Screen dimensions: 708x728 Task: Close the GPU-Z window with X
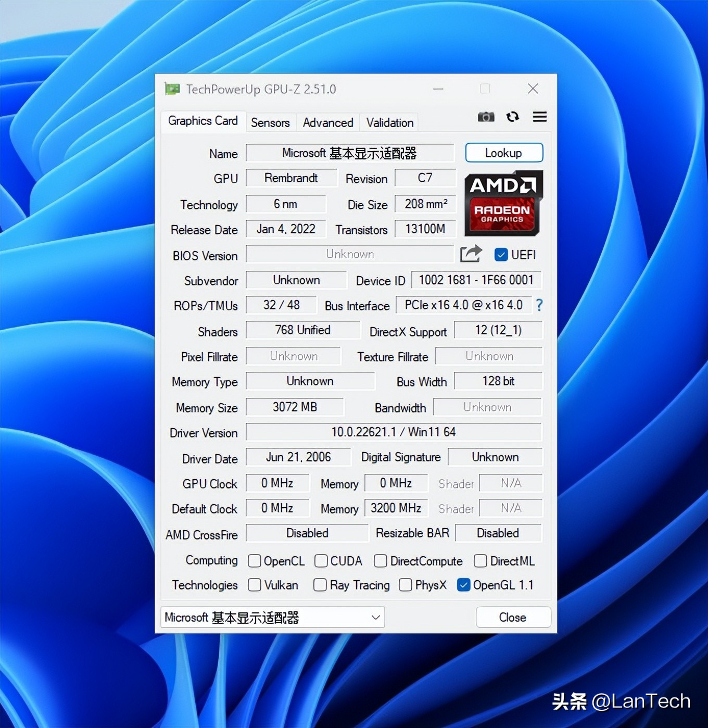pos(533,89)
